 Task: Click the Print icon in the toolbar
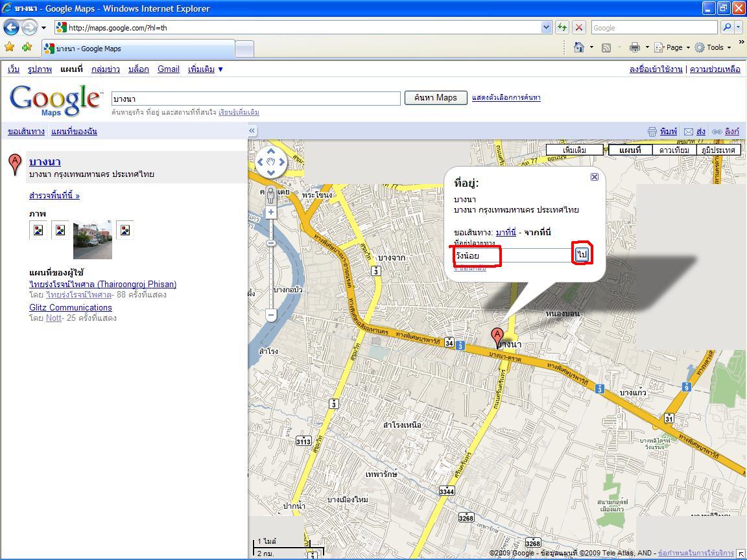coord(635,47)
